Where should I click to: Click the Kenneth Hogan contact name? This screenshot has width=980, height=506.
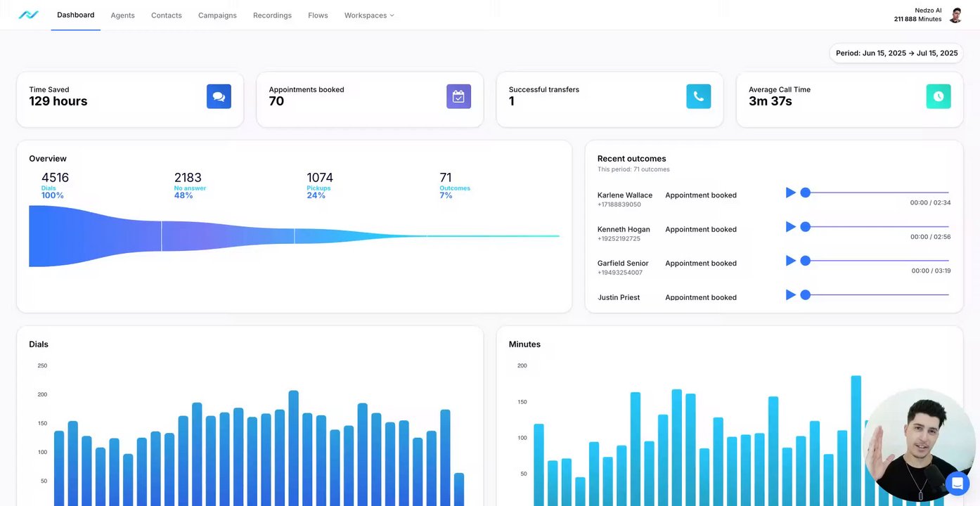pos(624,229)
